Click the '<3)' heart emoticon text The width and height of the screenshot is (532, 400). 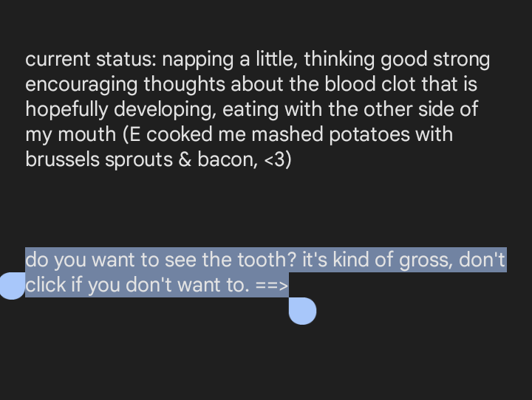pyautogui.click(x=278, y=159)
